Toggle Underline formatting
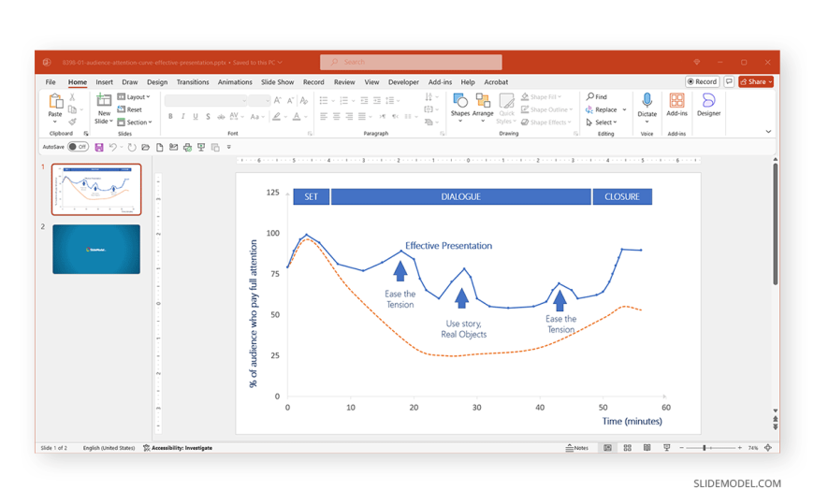 click(x=196, y=116)
